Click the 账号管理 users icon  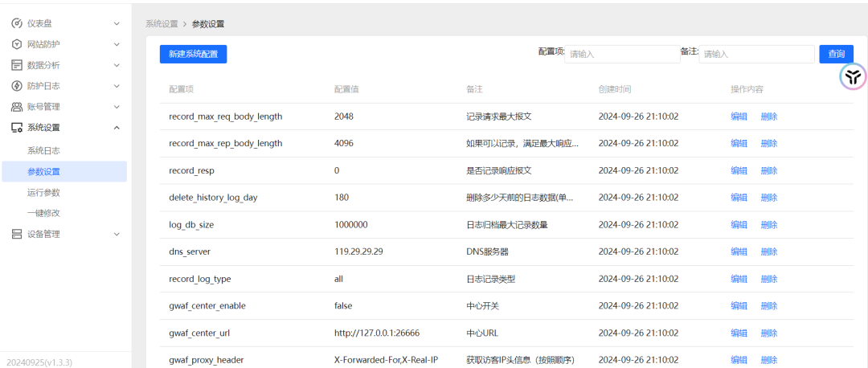click(16, 107)
